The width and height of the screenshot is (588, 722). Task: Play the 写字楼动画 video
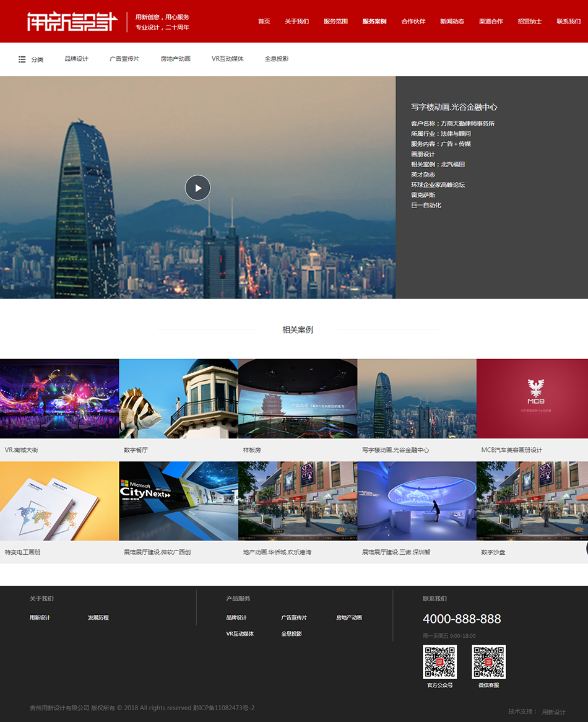[197, 188]
